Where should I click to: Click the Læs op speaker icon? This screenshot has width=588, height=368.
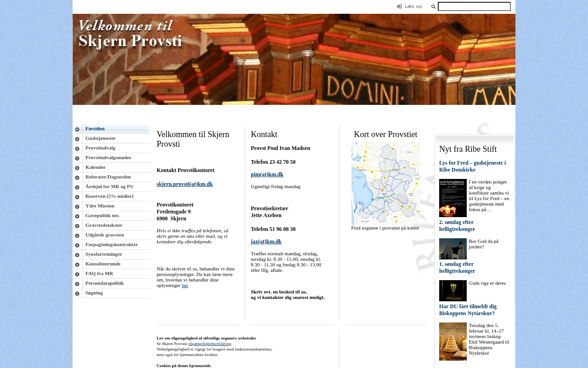pyautogui.click(x=399, y=6)
